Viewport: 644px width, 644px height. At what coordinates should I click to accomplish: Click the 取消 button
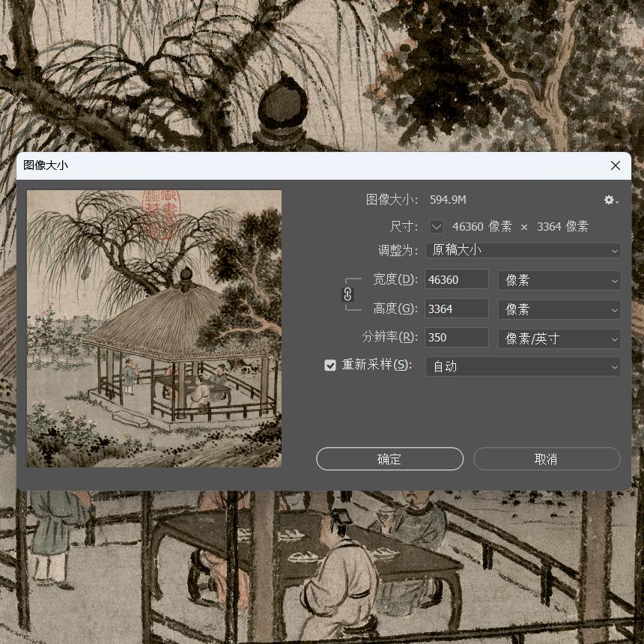pyautogui.click(x=547, y=459)
